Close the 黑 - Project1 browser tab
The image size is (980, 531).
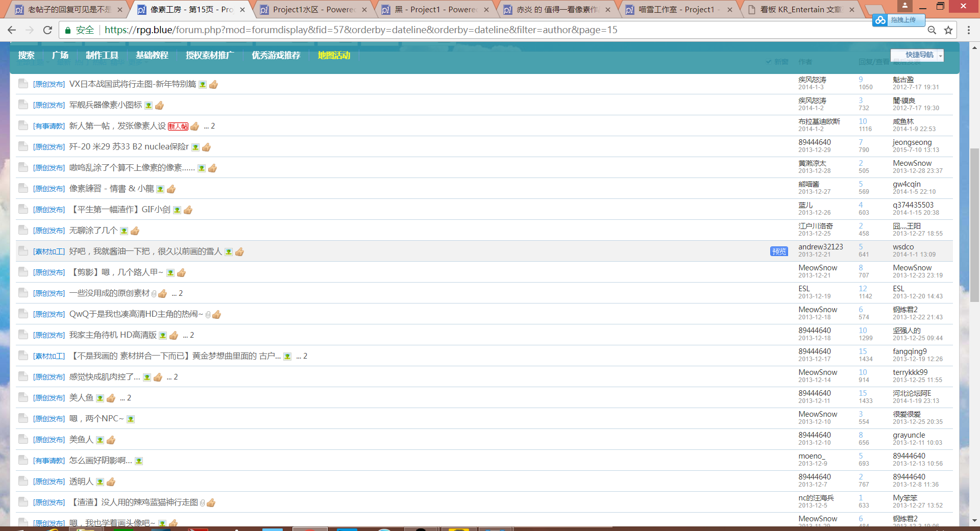pos(486,9)
